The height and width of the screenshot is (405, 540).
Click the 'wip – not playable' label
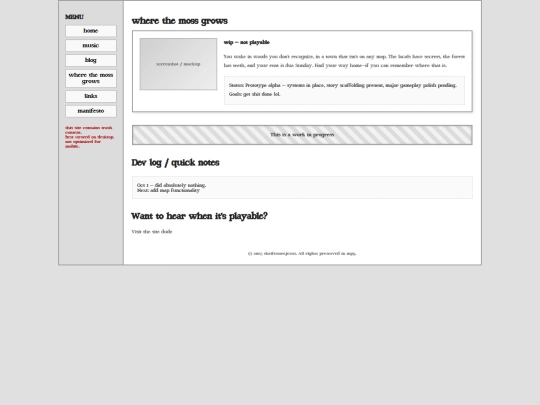tap(247, 42)
